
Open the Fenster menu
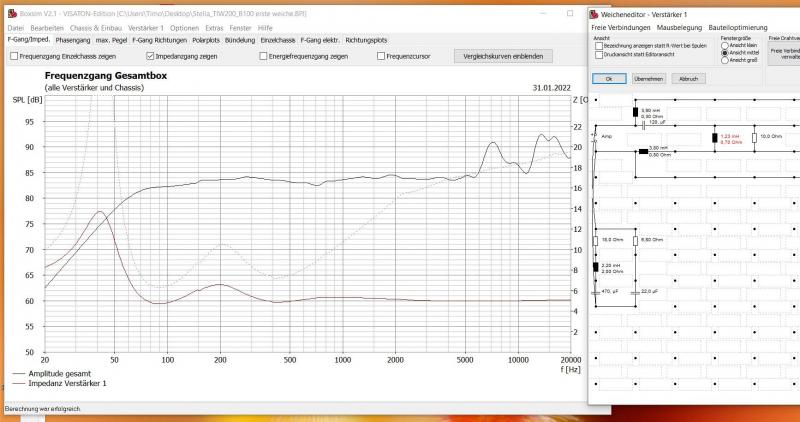[x=240, y=28]
